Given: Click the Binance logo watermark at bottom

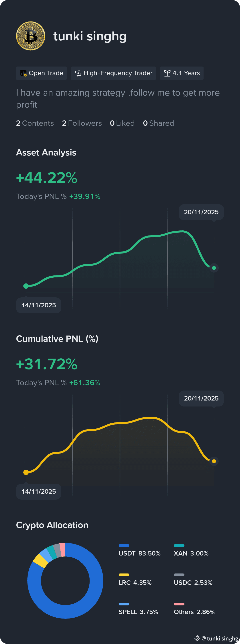Looking at the screenshot, I should pyautogui.click(x=197, y=638).
